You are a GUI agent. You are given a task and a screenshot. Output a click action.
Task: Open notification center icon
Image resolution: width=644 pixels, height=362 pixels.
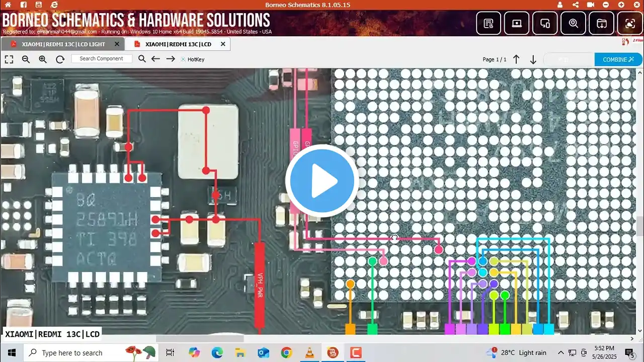coord(629,353)
